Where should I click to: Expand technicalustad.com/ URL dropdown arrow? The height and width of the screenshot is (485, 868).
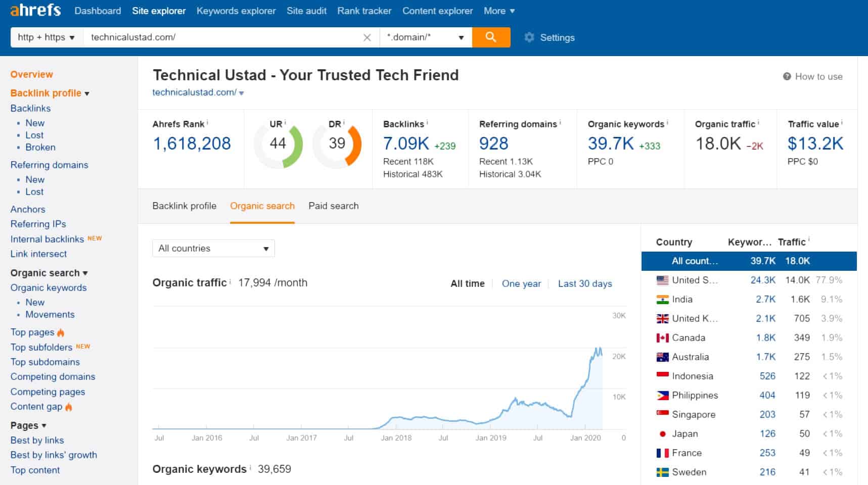click(242, 93)
